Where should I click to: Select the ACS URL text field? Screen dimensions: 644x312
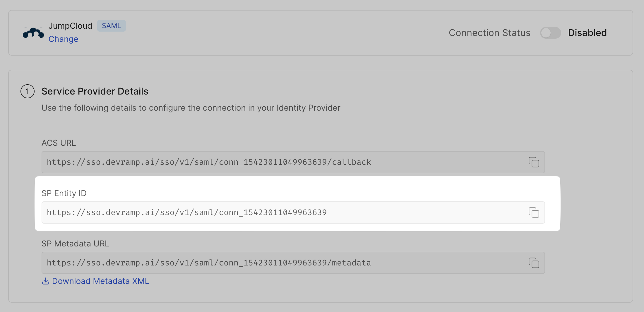263,162
